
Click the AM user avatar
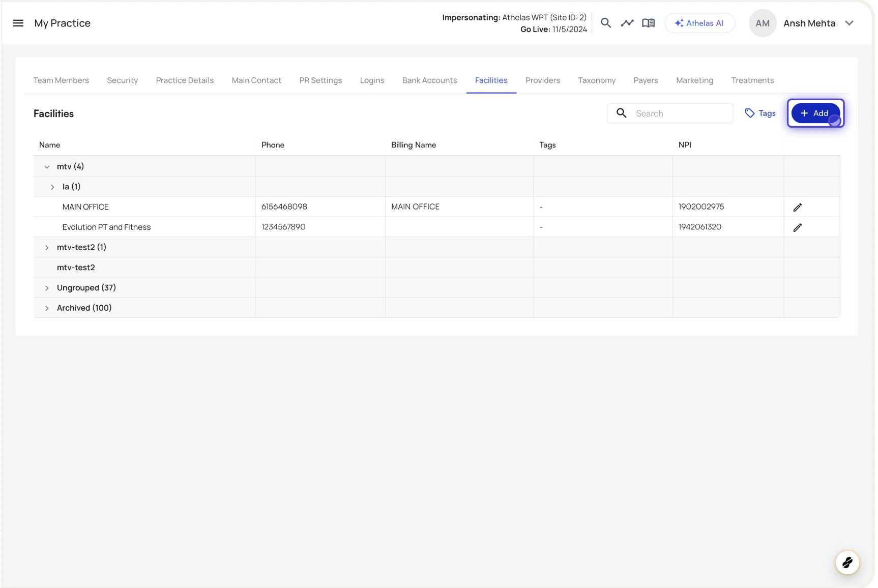tap(762, 23)
